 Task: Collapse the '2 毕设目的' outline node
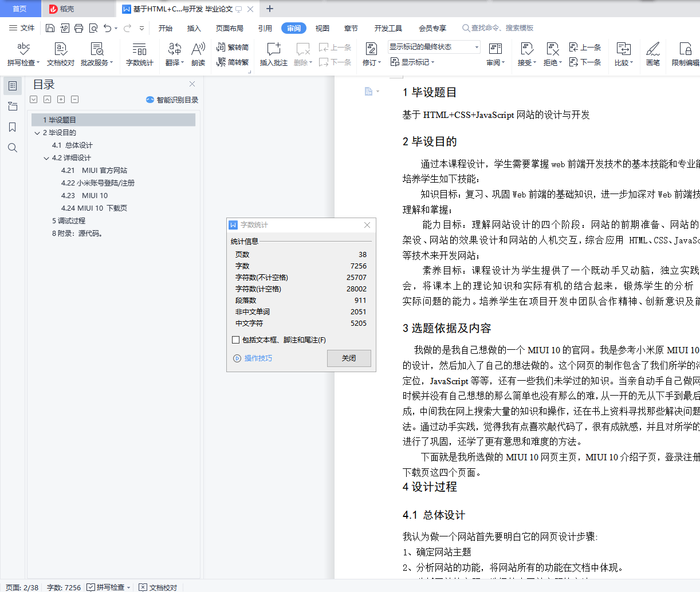pos(37,133)
